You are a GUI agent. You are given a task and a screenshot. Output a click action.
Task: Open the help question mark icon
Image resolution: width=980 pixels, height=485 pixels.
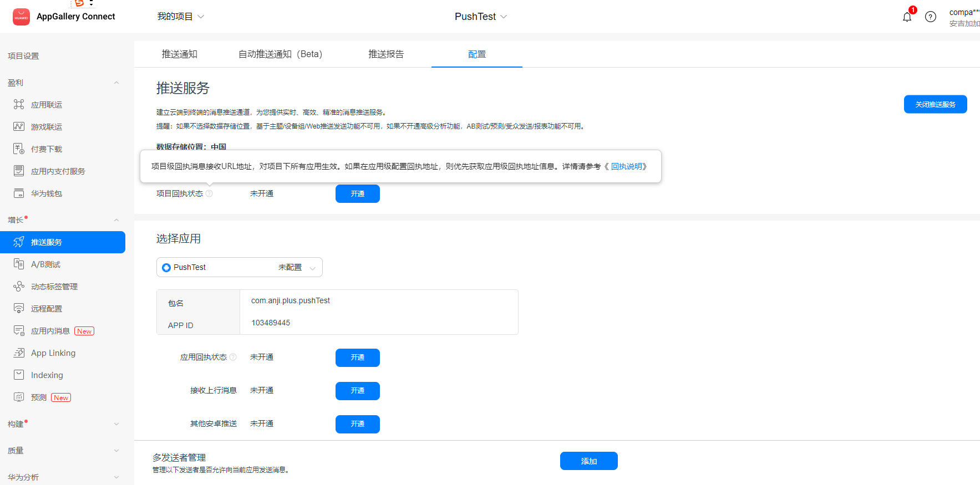931,17
